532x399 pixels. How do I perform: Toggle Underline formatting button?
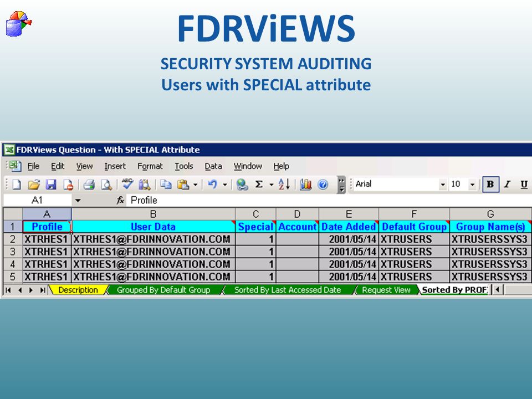click(x=524, y=184)
